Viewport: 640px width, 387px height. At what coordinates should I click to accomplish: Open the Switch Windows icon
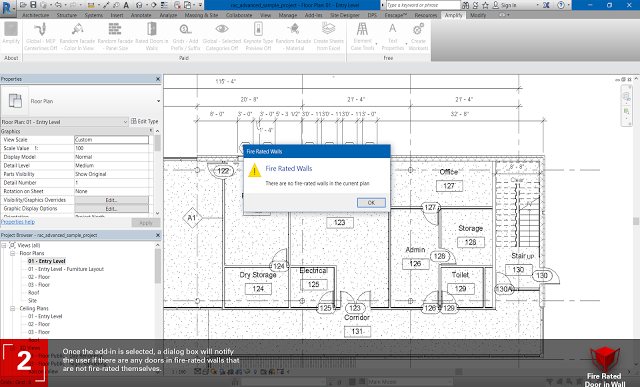pos(187,5)
